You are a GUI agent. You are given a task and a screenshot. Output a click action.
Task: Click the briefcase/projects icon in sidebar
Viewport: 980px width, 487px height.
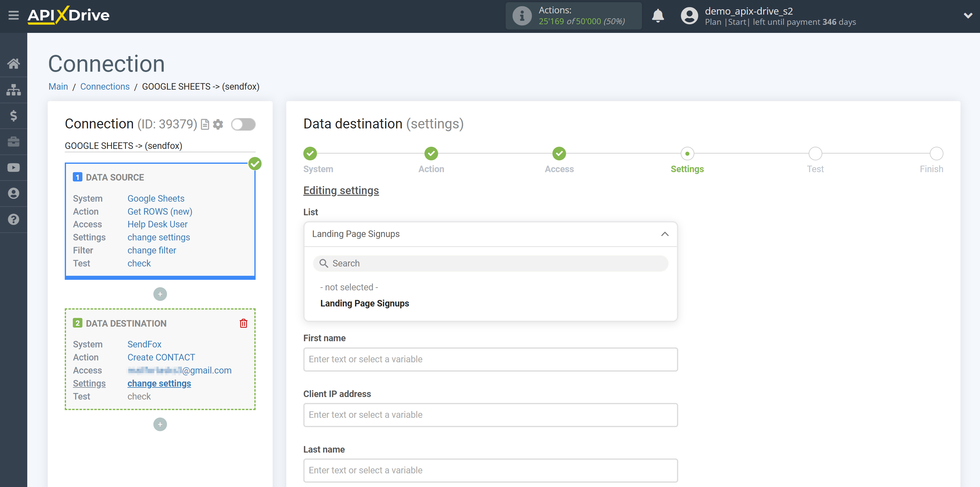(x=14, y=141)
